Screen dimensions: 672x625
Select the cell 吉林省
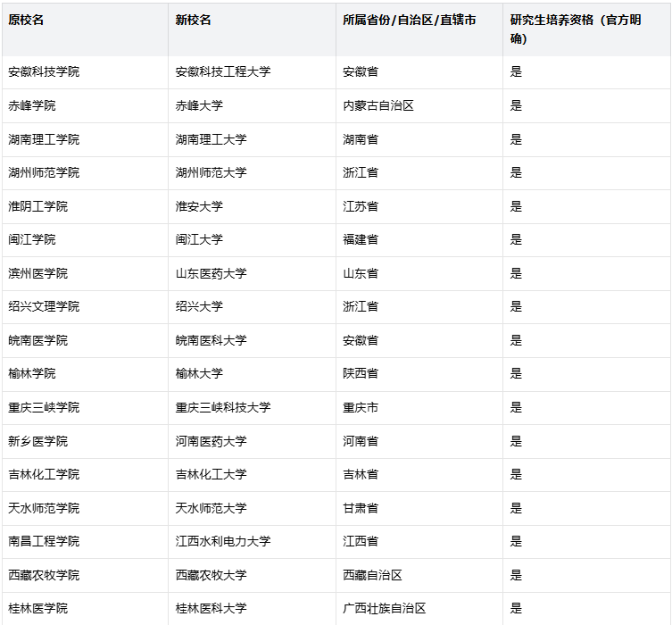coord(419,475)
